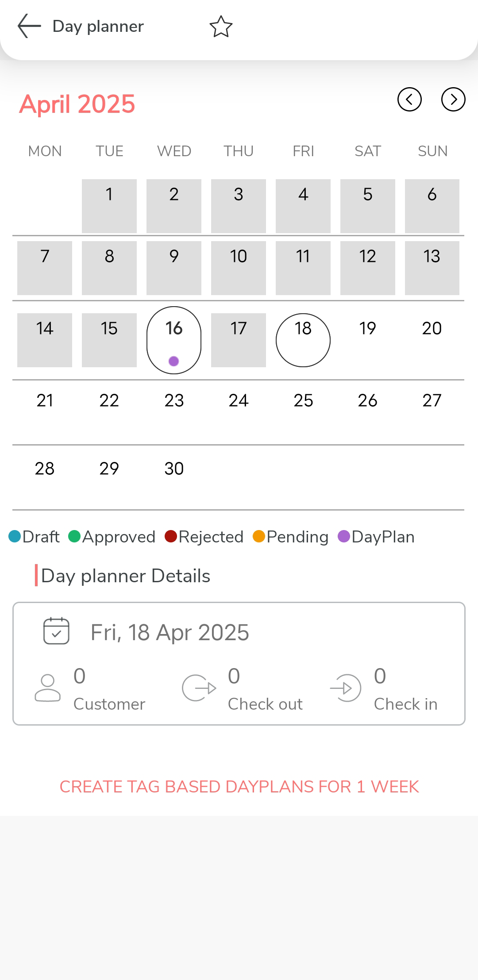Viewport: 478px width, 980px height.
Task: Click the April 2025 month title
Action: tap(77, 104)
